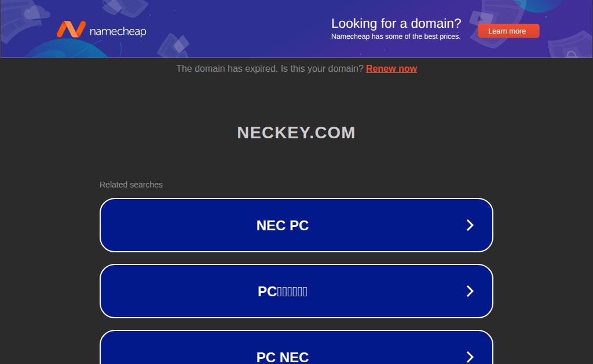Click the teal circle beneath the Namecheap logo
This screenshot has width=593, height=364.
tap(68, 48)
